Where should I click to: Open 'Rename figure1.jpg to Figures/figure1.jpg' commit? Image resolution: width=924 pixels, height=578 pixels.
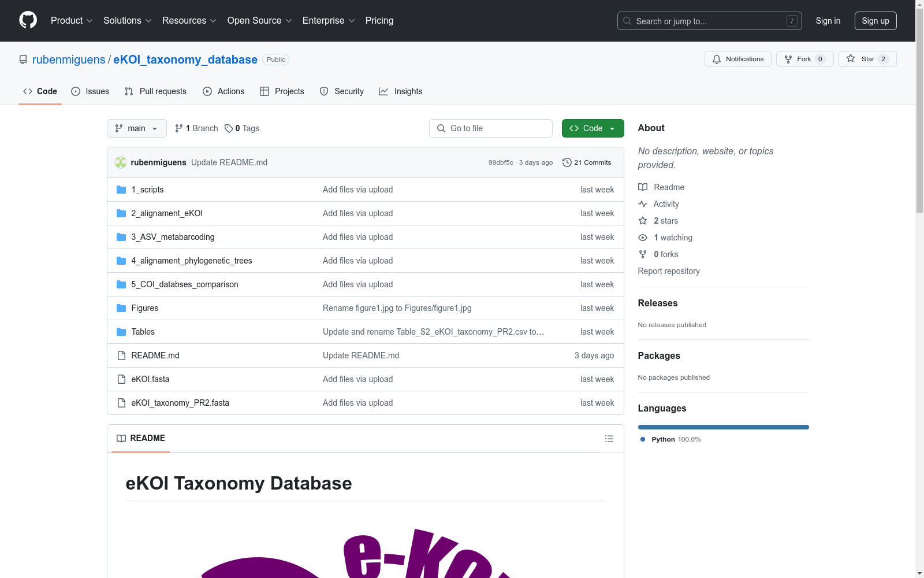coord(397,308)
